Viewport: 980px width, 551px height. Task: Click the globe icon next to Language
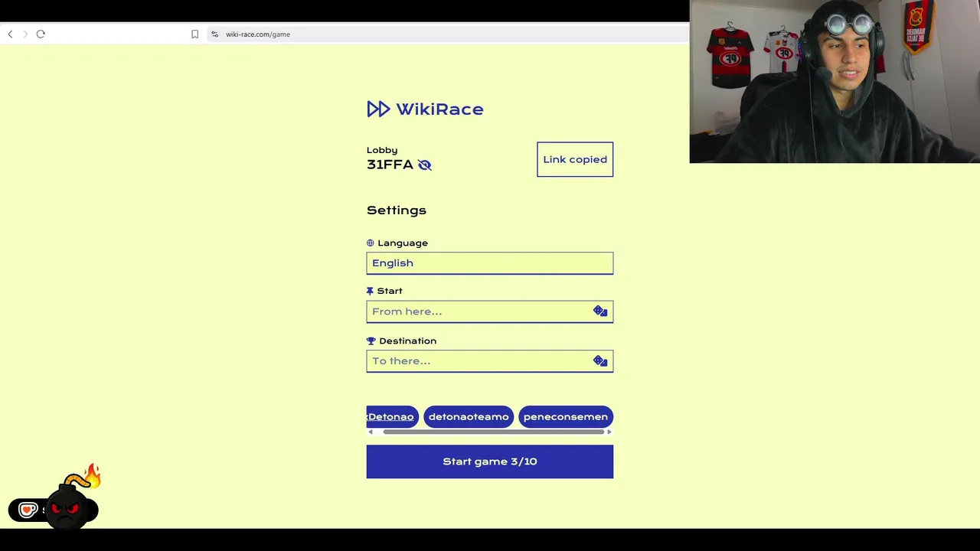[x=370, y=243]
